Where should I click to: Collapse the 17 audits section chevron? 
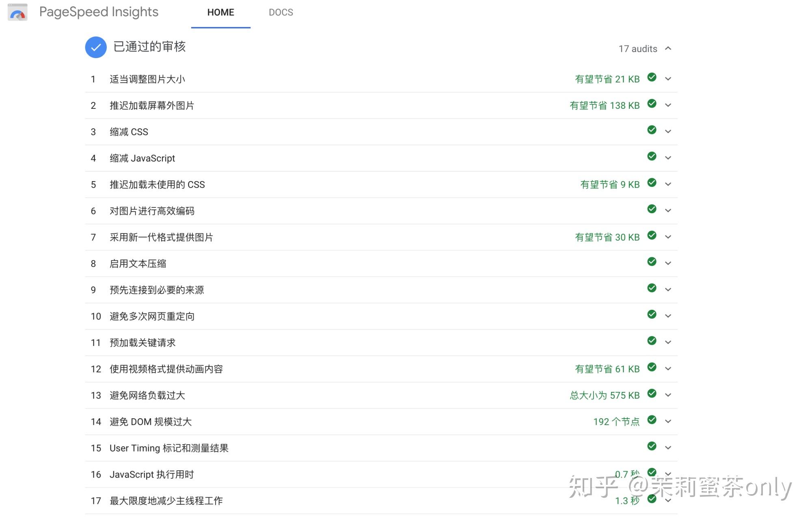pos(668,49)
